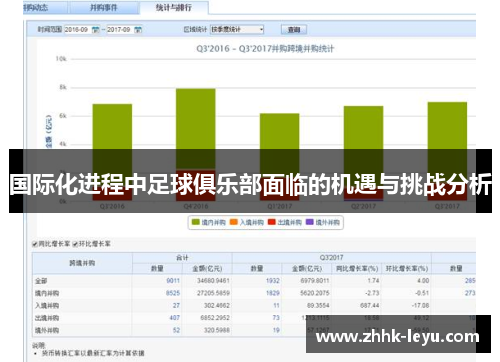500x362 pixels.
Task: Open the total count link 9011
Action: pyautogui.click(x=173, y=281)
